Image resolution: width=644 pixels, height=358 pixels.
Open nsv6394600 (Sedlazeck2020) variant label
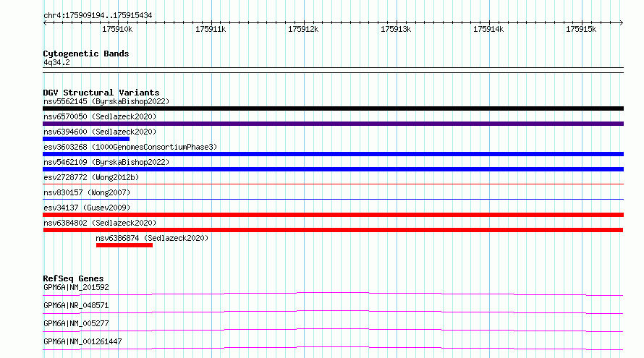100,132
